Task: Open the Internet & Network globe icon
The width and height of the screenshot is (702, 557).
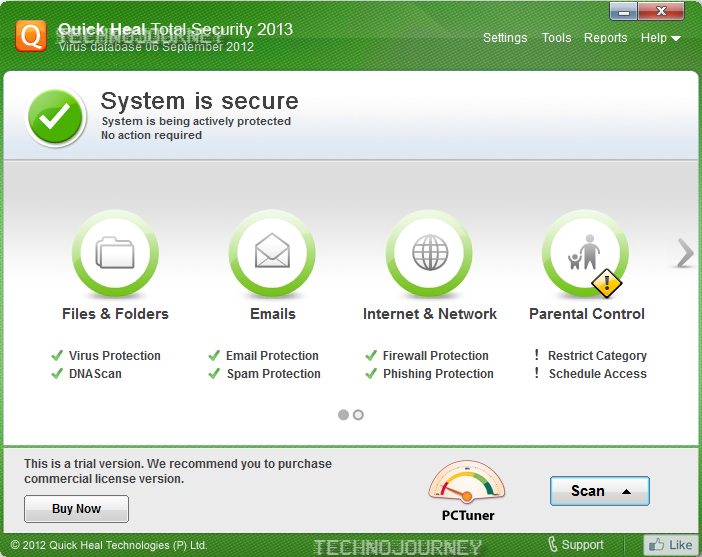Action: (x=429, y=253)
